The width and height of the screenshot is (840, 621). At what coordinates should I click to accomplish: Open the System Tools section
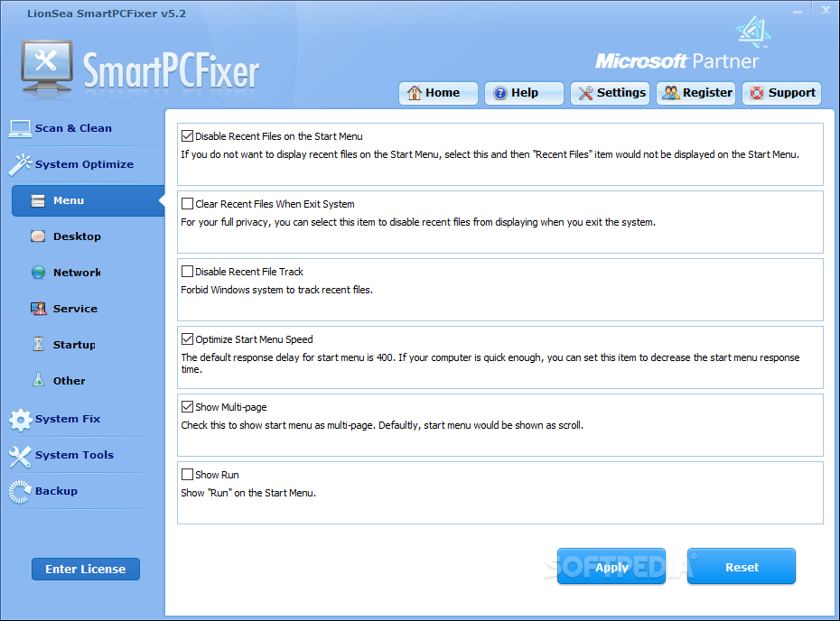[74, 455]
